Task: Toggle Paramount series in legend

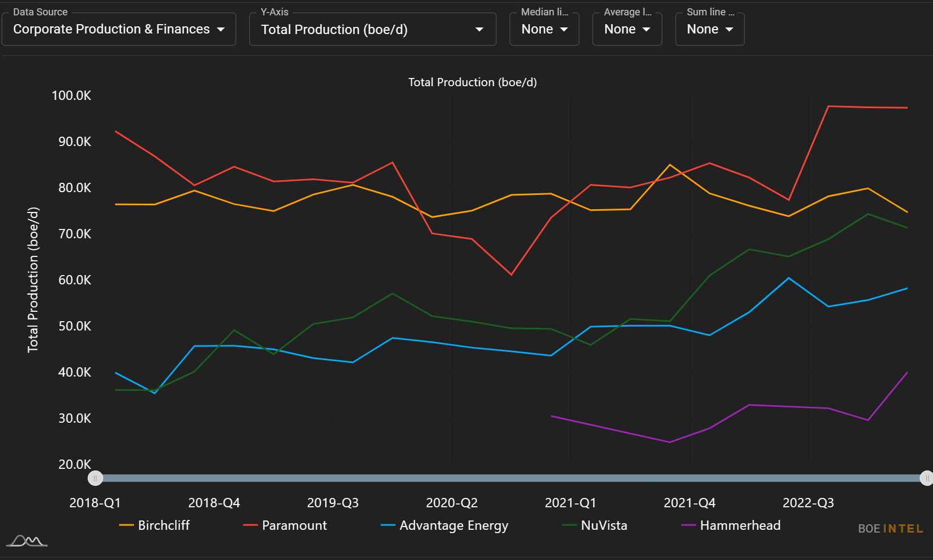Action: coord(285,525)
